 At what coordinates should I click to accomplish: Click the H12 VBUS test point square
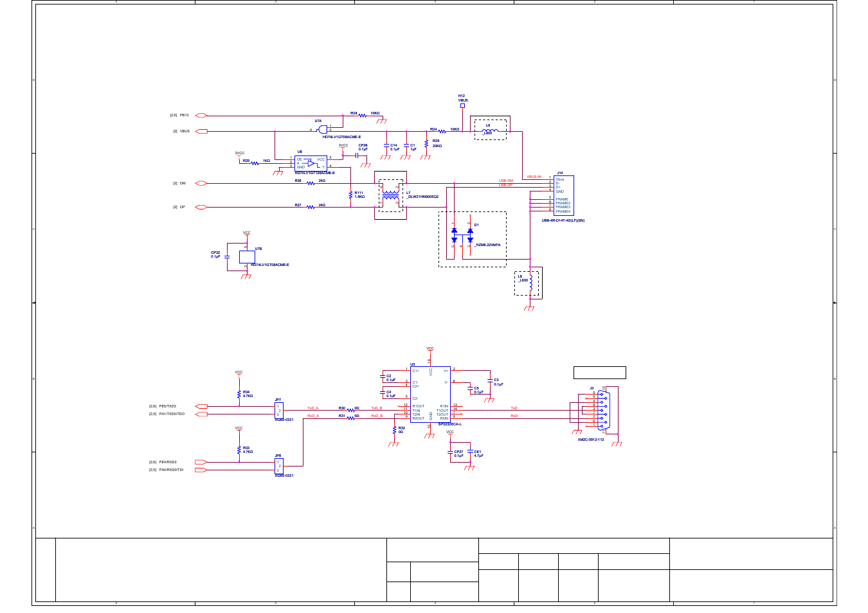click(x=462, y=106)
